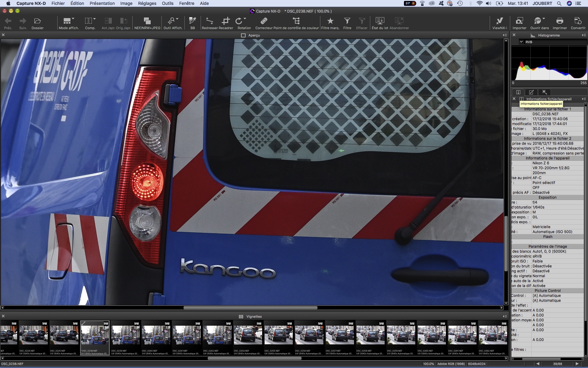Open the Outil Affich. view tool dropdown
This screenshot has width=588, height=368.
(x=173, y=23)
